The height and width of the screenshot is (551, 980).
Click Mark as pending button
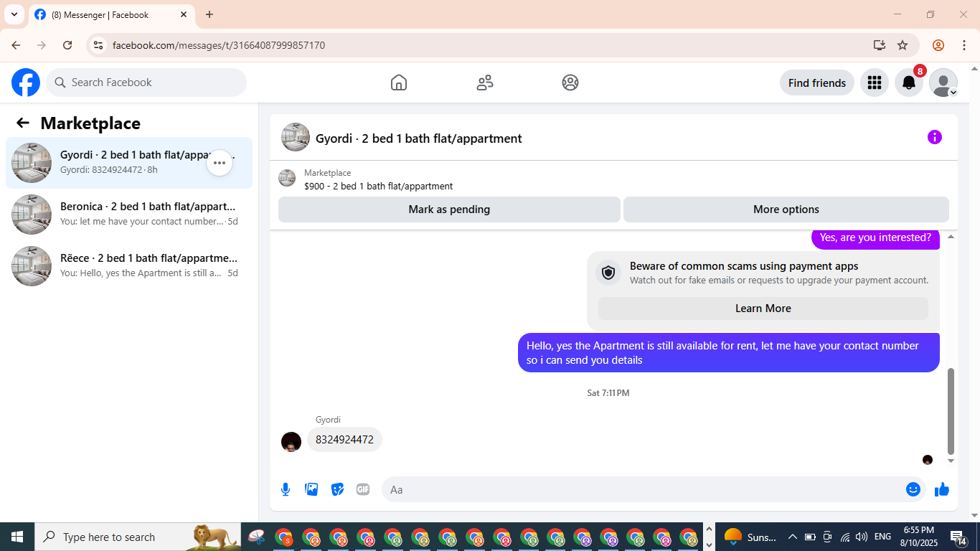pos(449,209)
